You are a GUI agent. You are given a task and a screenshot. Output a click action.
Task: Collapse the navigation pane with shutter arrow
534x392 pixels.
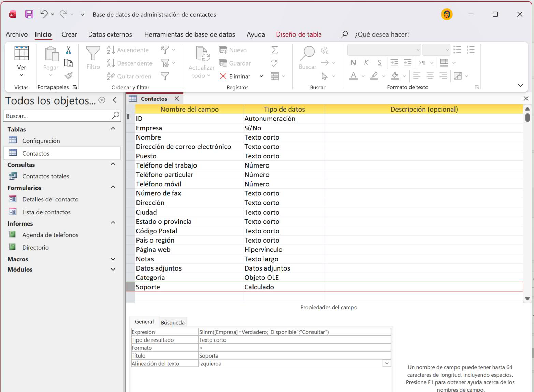coord(115,100)
